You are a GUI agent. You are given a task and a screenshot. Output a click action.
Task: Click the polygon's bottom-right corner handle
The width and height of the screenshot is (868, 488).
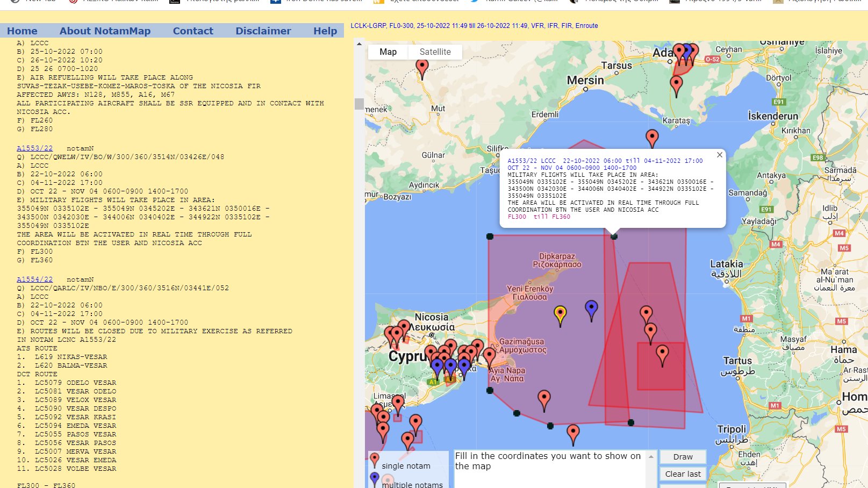pyautogui.click(x=631, y=422)
